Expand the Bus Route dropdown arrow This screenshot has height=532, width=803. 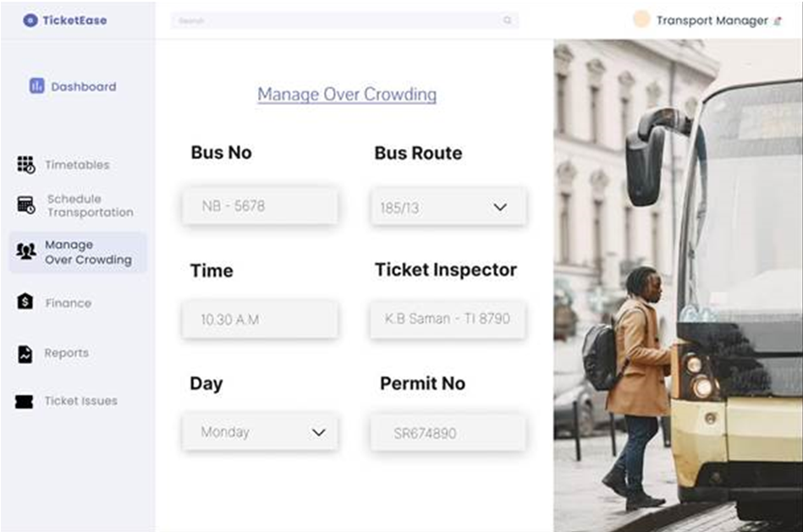(500, 207)
